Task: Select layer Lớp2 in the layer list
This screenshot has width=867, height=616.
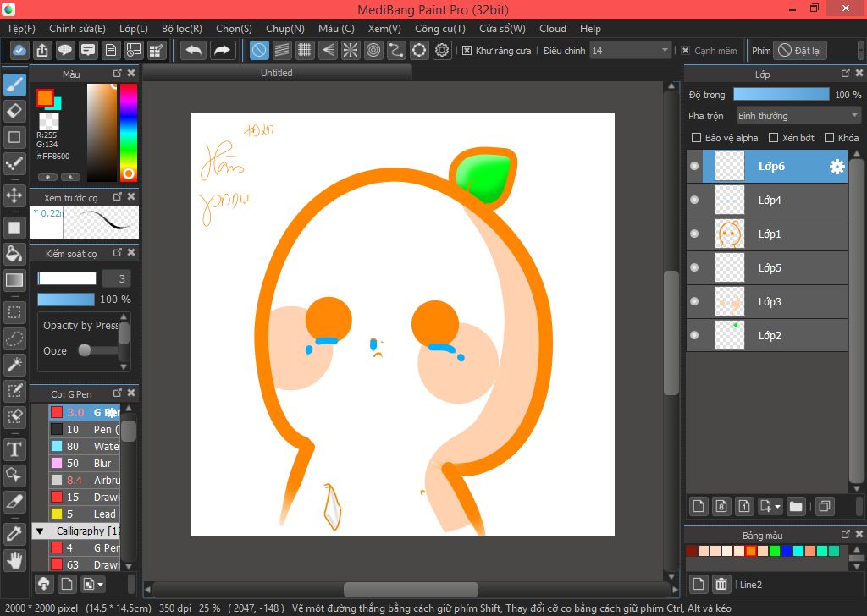Action: pyautogui.click(x=767, y=335)
